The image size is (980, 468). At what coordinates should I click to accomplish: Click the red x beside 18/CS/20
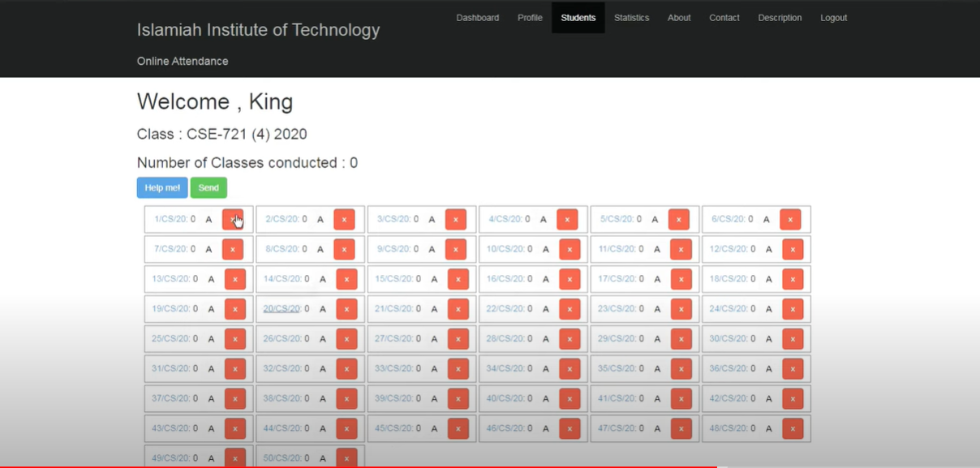[792, 279]
